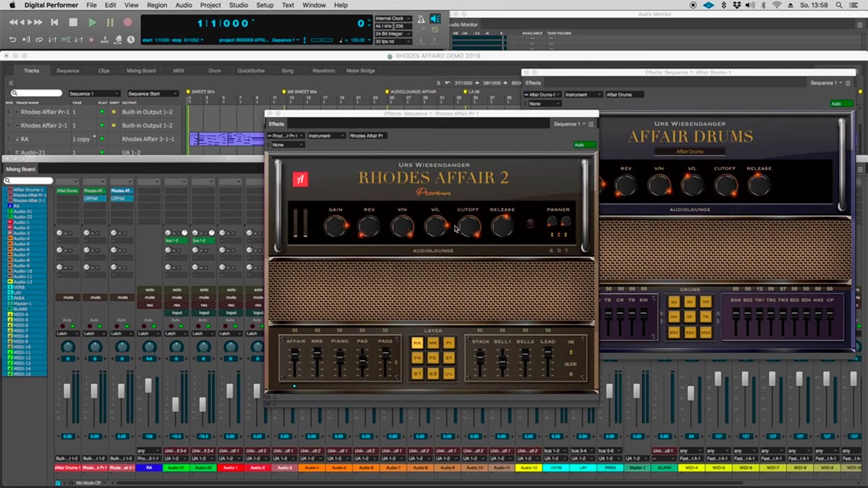Click the MK layer pad

[x=433, y=343]
